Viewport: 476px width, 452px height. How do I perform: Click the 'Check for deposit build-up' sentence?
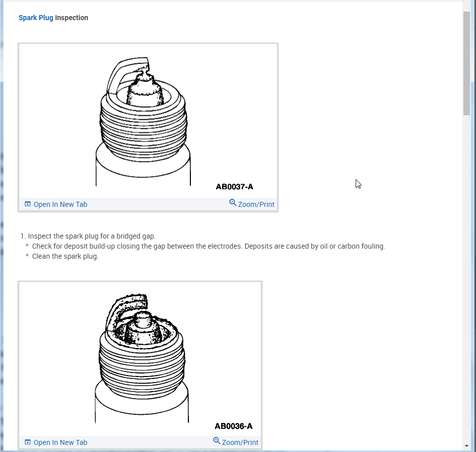[x=209, y=246]
